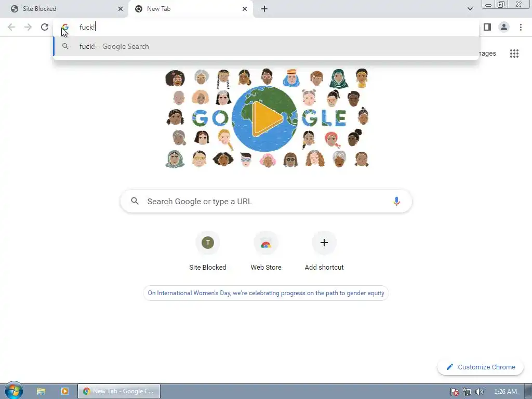532x399 pixels.
Task: Click the search magnifier in the Google box
Action: click(135, 201)
